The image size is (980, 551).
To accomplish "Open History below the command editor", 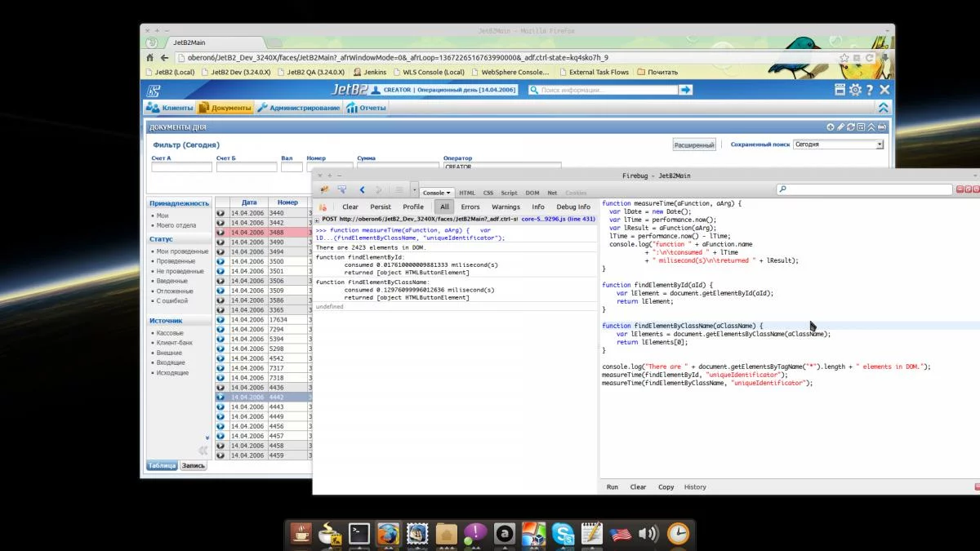I will coord(695,487).
